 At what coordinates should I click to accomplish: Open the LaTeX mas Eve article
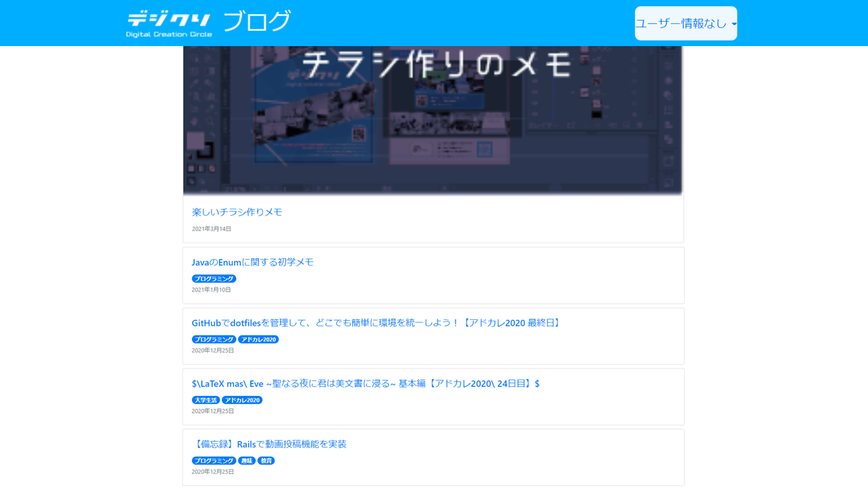click(366, 384)
